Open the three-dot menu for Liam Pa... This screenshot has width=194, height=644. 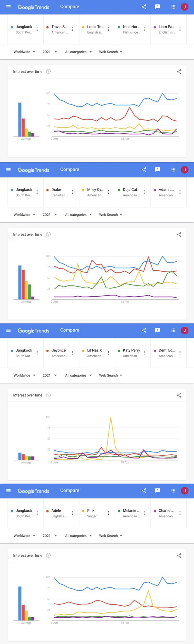(x=180, y=29)
